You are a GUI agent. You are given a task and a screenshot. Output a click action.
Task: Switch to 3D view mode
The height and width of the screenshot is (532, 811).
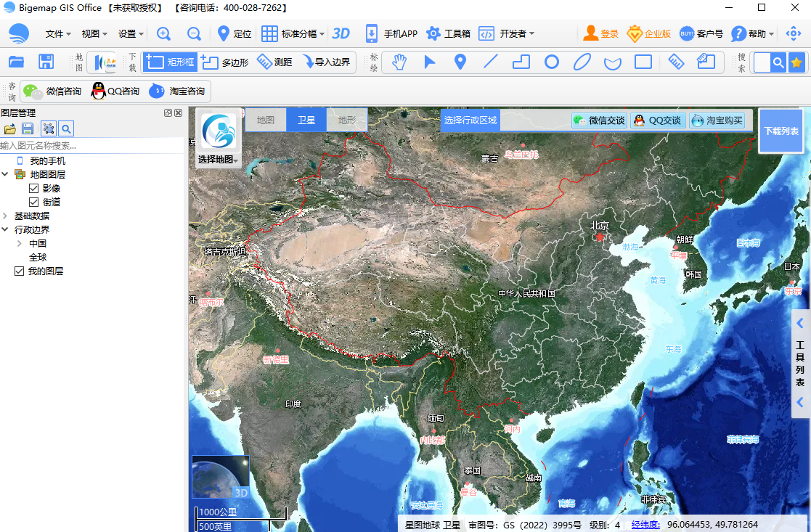pos(341,33)
